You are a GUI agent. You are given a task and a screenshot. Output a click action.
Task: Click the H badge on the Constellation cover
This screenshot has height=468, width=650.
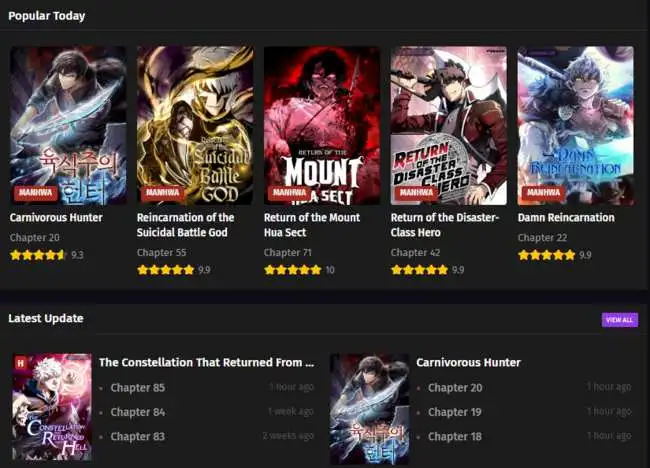[20, 364]
